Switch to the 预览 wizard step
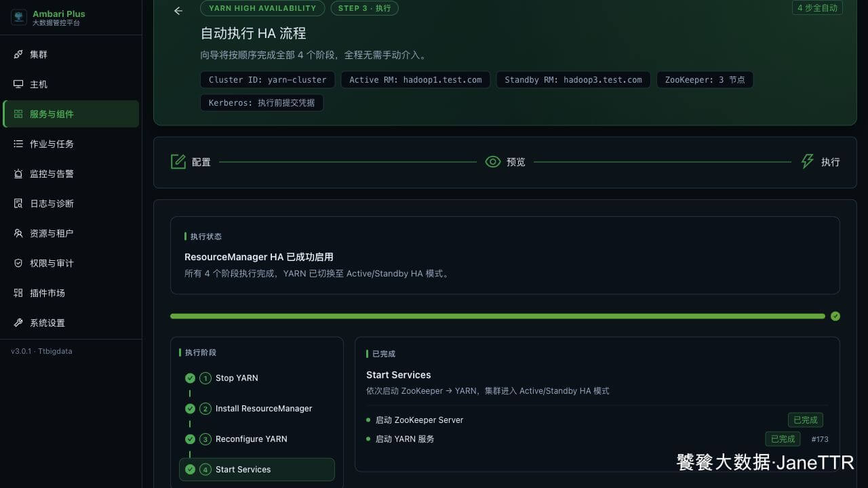The height and width of the screenshot is (488, 868). (x=505, y=162)
